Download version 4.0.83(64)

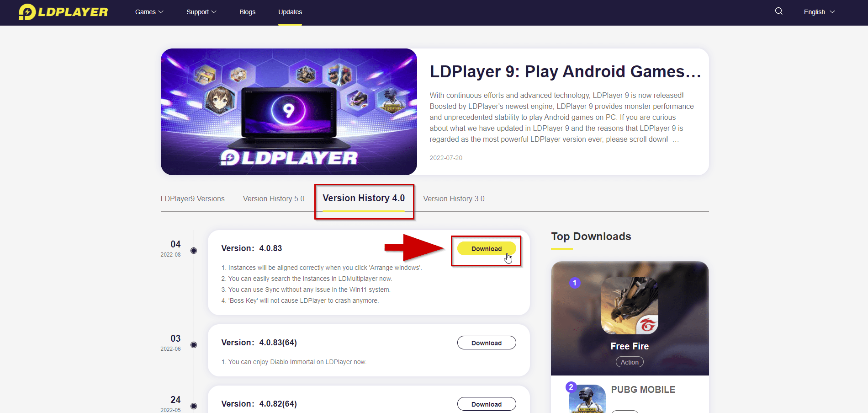[x=487, y=343]
